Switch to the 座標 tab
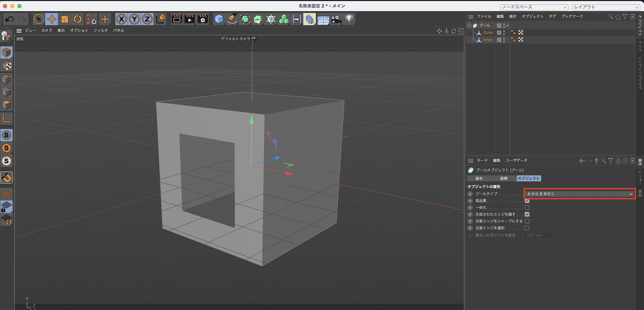Screen dimensions: 644x310 click(504, 178)
